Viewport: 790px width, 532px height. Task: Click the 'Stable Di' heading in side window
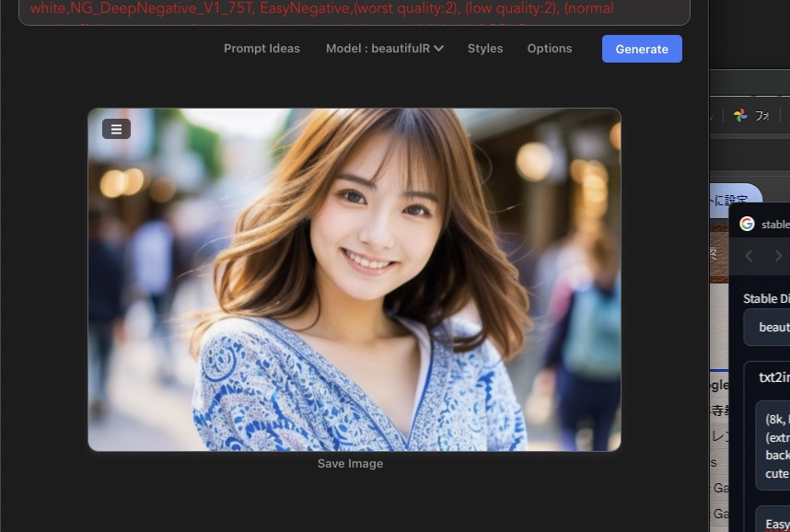766,299
